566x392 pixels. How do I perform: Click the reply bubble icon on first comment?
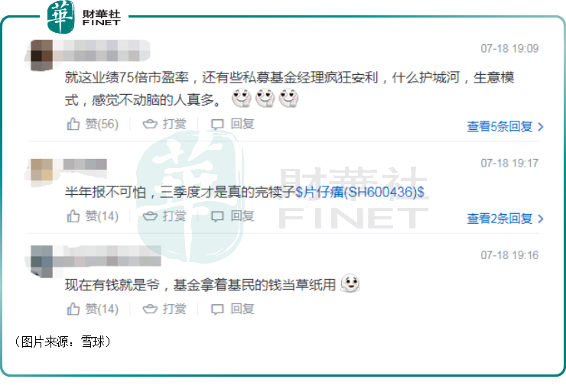click(217, 125)
